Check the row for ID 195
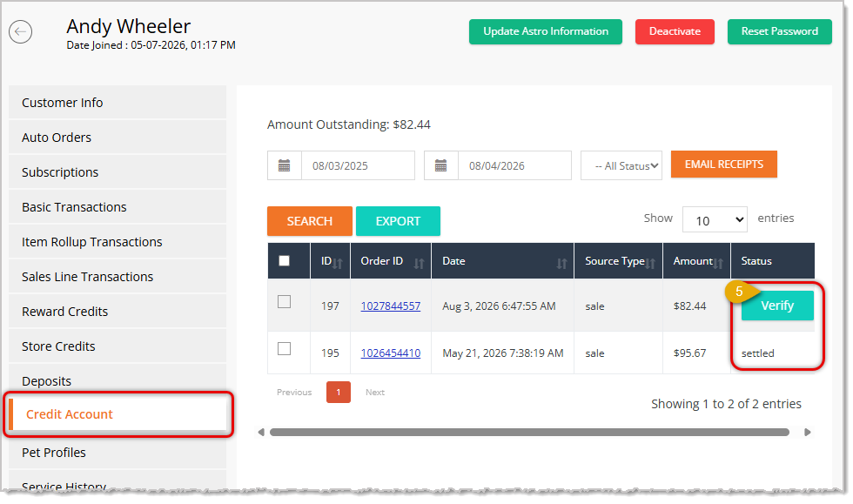Image resolution: width=853 pixels, height=504 pixels. pos(284,348)
